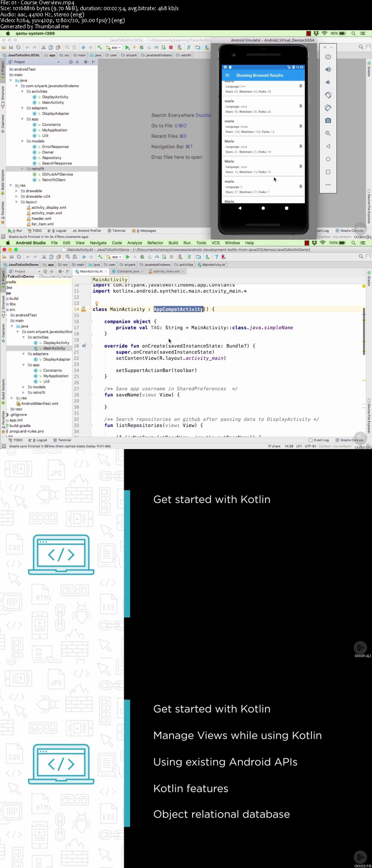Open Android Profiler tool window
This screenshot has width=372, height=868.
[x=87, y=231]
